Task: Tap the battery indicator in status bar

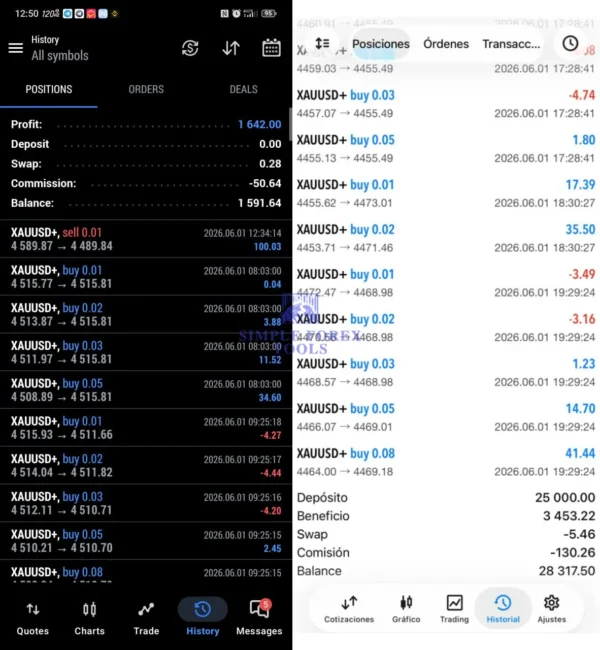Action: [x=269, y=14]
